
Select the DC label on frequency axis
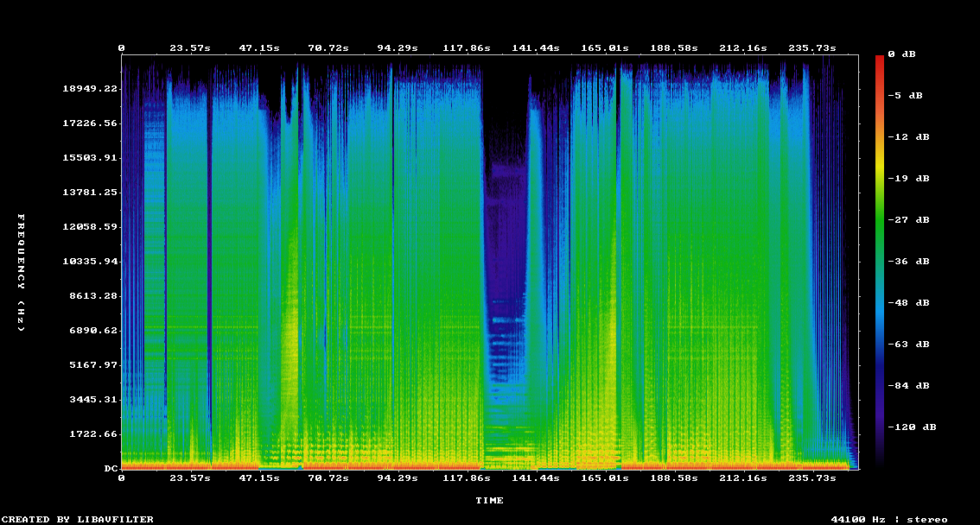coord(111,469)
